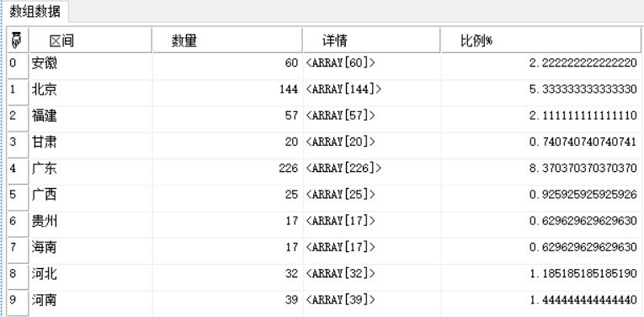The image size is (644, 317).
Task: Select row header number 0
Action: 18,66
